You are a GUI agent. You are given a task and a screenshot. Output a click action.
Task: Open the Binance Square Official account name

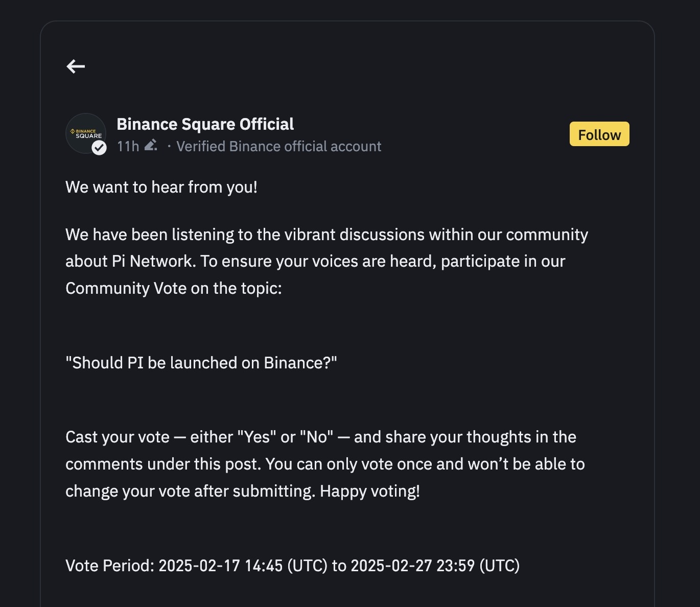click(205, 124)
